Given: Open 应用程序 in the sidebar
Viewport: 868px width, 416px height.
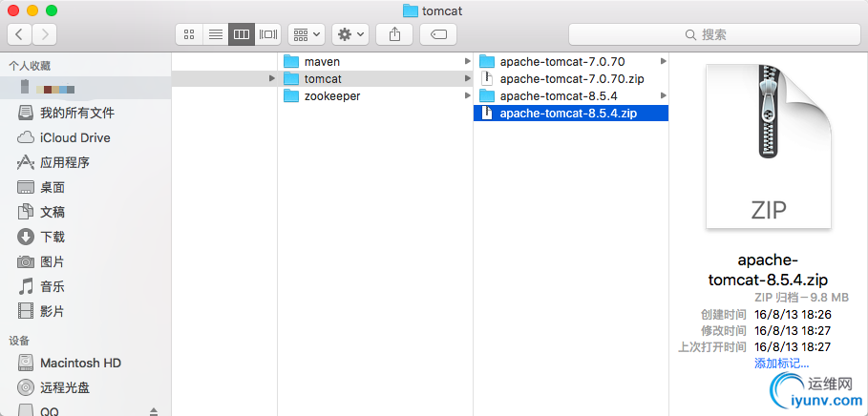Looking at the screenshot, I should [x=86, y=162].
